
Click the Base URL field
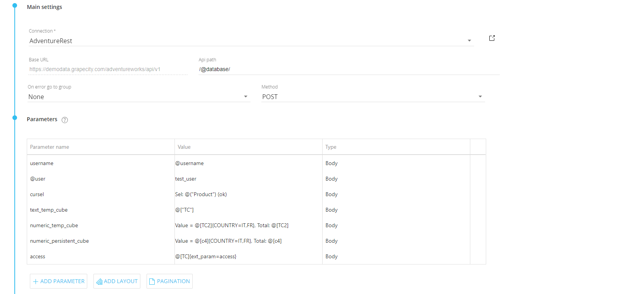pyautogui.click(x=108, y=69)
